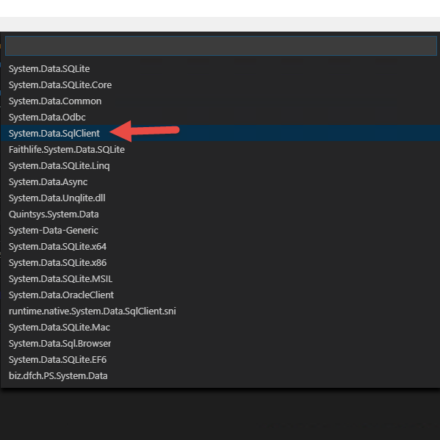Select System-Data-Generic entry

pos(220,230)
